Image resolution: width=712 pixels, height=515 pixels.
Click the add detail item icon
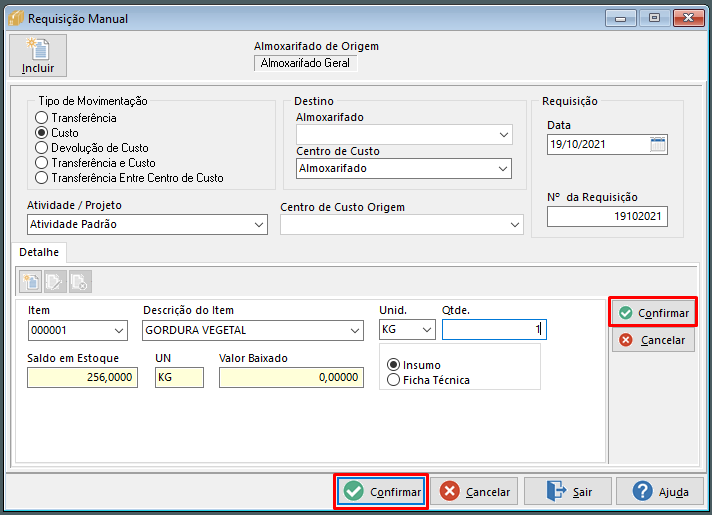click(30, 282)
